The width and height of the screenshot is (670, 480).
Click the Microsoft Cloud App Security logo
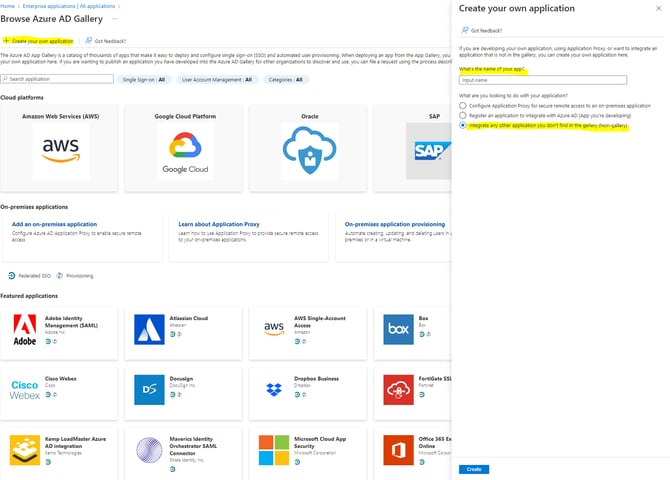274,450
